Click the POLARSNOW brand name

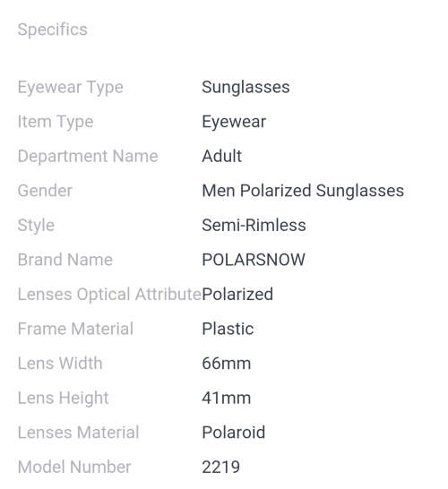(x=254, y=260)
